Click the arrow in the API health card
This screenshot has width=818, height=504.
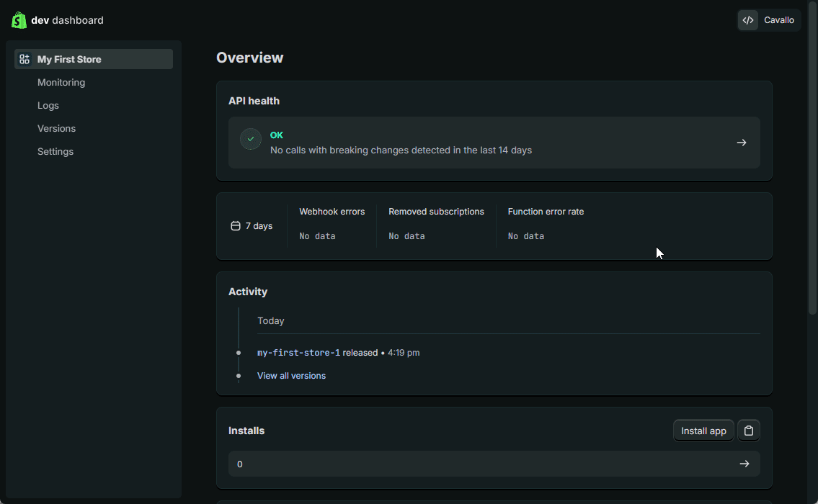[741, 143]
